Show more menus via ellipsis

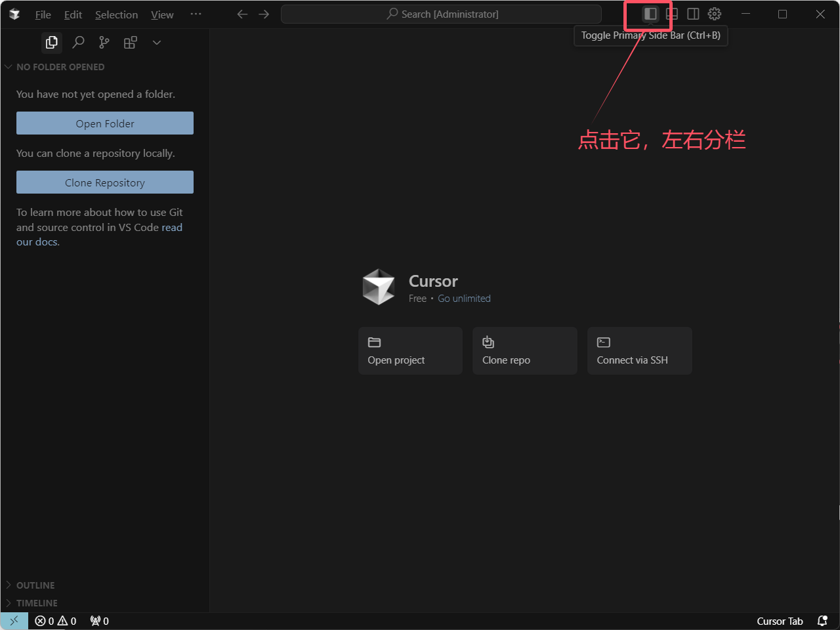(196, 14)
